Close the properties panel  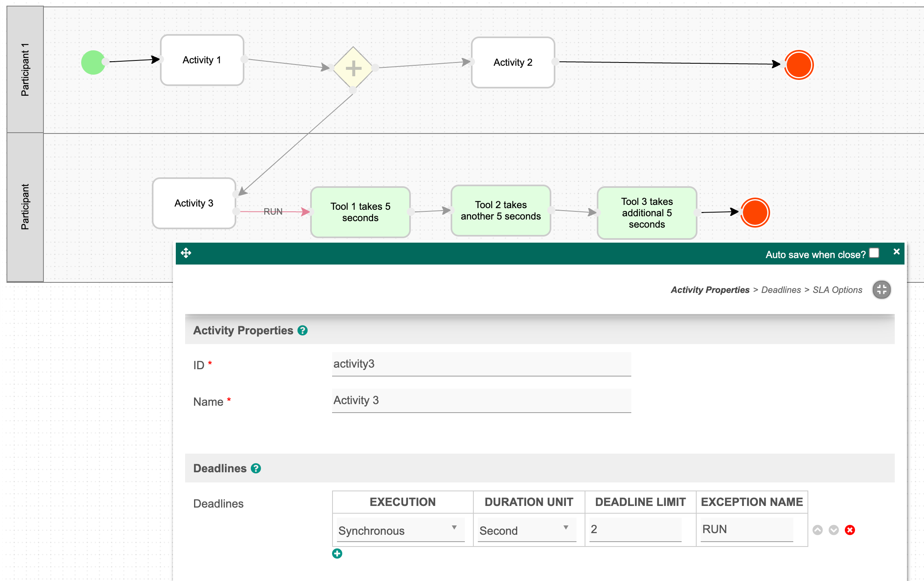click(x=896, y=252)
